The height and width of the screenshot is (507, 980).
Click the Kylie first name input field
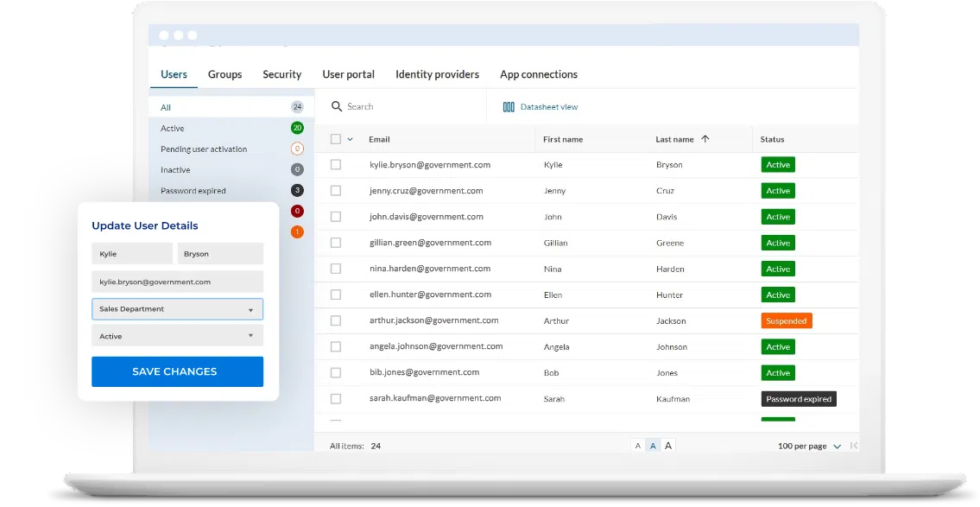point(131,253)
